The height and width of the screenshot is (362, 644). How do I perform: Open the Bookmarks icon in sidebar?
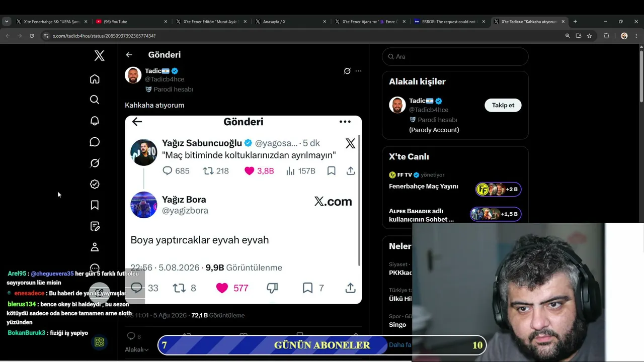(95, 205)
